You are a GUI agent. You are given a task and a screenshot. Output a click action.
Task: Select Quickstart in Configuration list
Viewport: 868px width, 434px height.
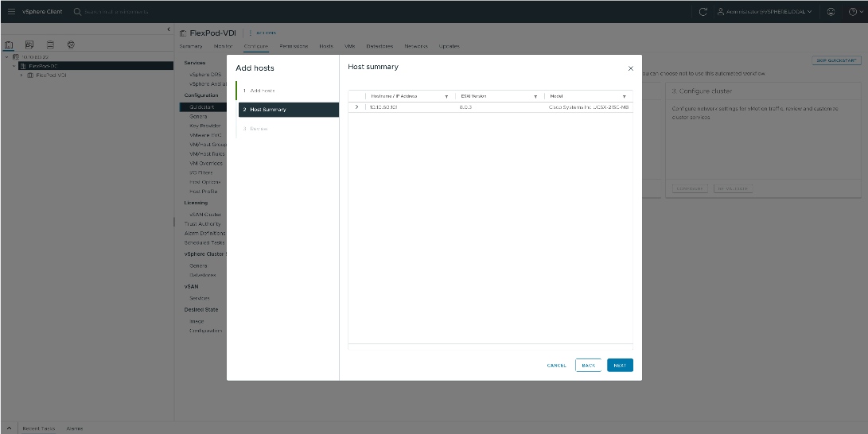tap(201, 107)
